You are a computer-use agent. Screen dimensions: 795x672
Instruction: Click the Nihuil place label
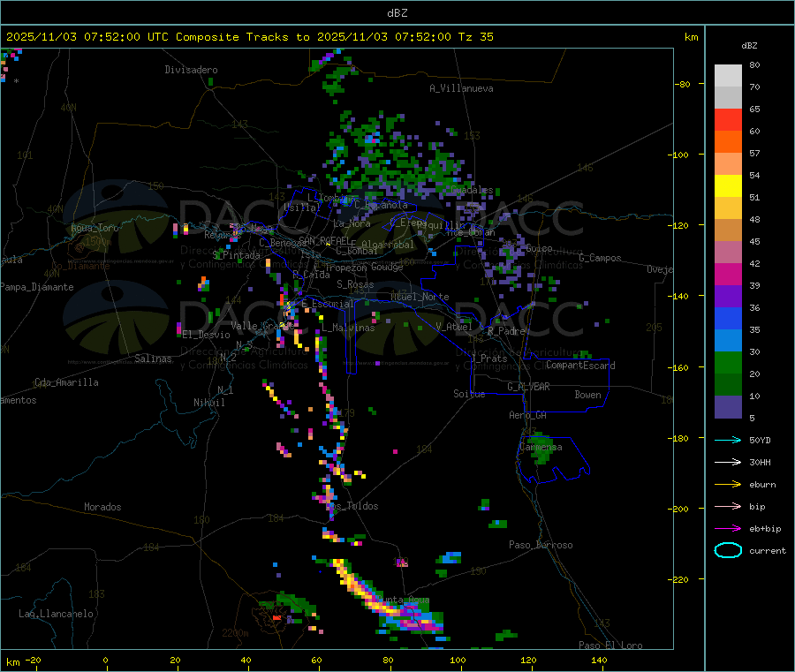click(x=209, y=403)
